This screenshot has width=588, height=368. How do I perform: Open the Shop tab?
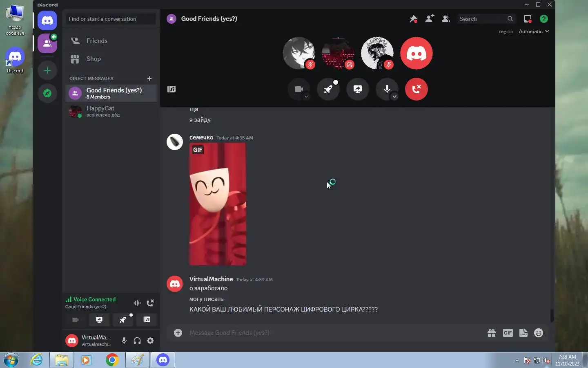tap(111, 59)
